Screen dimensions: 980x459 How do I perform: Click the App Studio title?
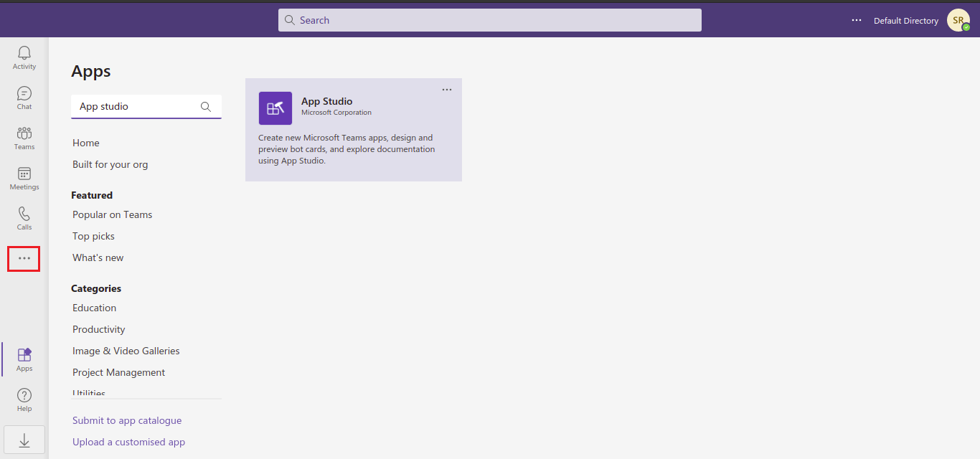point(327,101)
